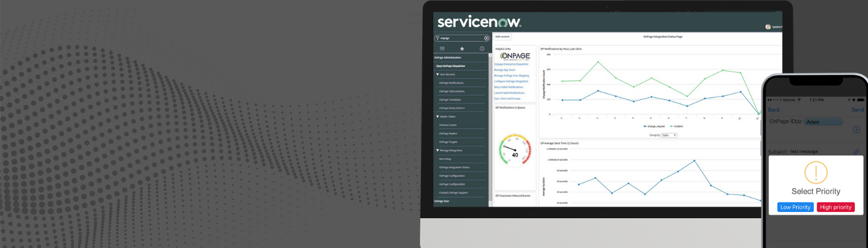Click the Add content button
868x248 pixels.
[502, 37]
